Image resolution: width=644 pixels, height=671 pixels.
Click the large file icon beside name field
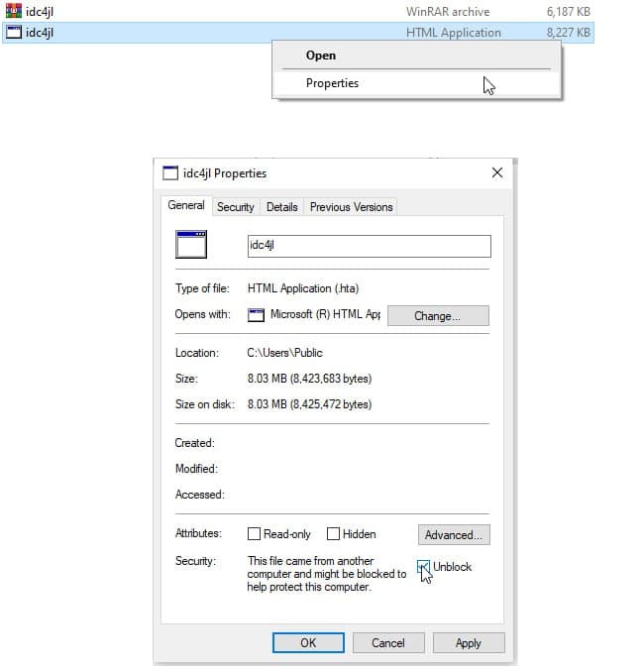[190, 244]
